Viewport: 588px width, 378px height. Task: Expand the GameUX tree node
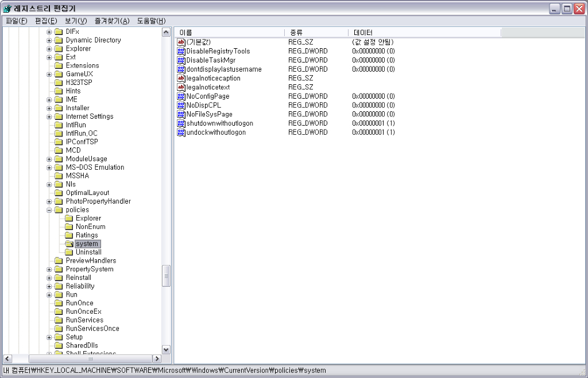click(x=49, y=74)
